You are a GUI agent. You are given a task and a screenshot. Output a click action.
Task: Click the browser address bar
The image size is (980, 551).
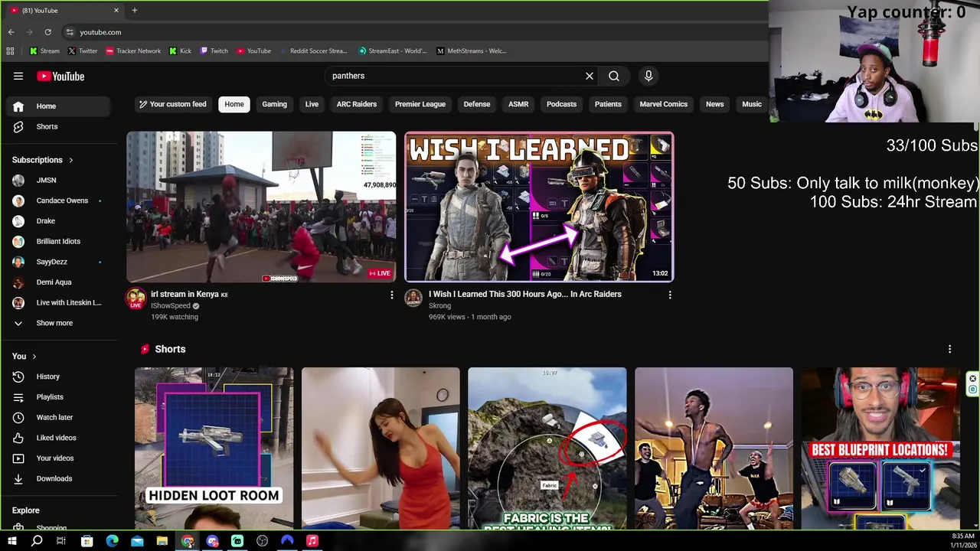413,32
